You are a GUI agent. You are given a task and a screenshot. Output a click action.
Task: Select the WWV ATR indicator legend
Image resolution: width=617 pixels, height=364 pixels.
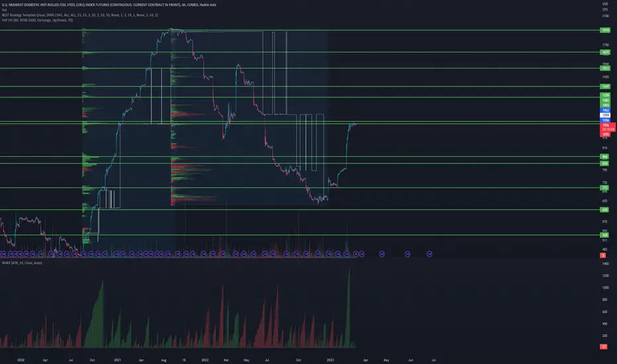coord(22,263)
